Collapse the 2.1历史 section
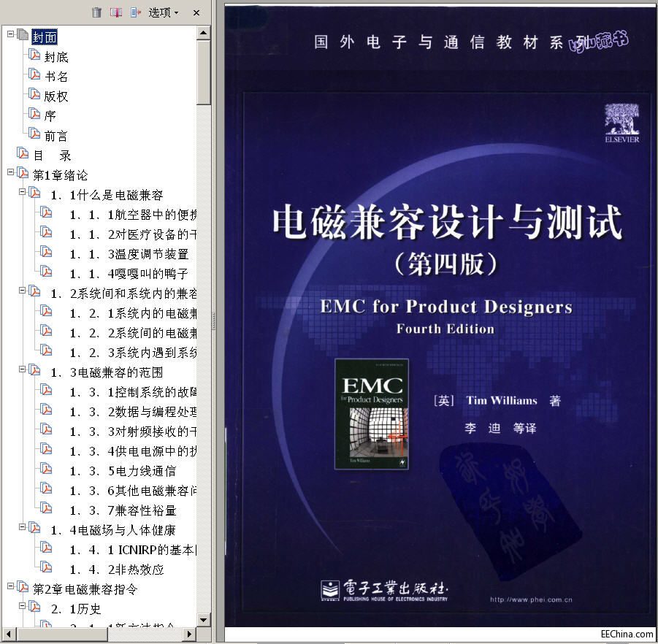This screenshot has height=644, width=658. [22, 606]
